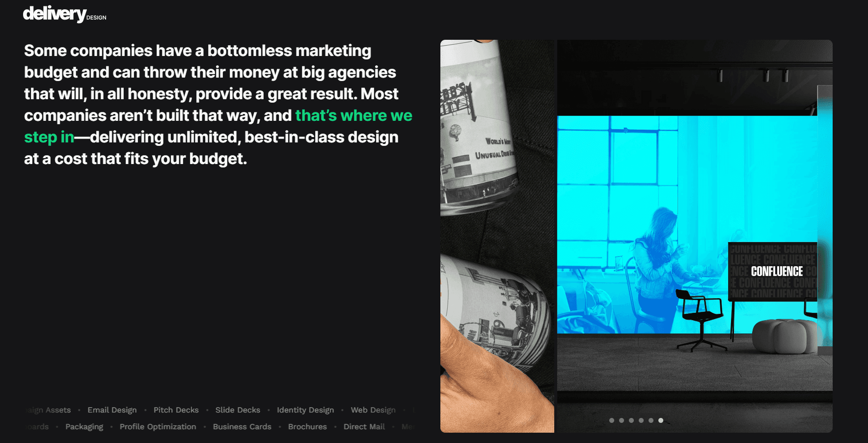
Task: Click the "Web Design" service label
Action: (373, 410)
